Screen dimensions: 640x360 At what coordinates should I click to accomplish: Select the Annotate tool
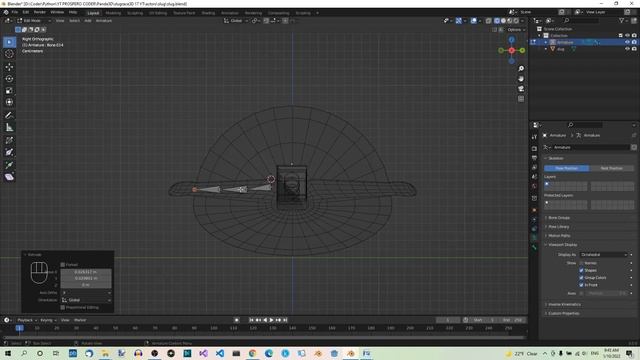pyautogui.click(x=9, y=116)
